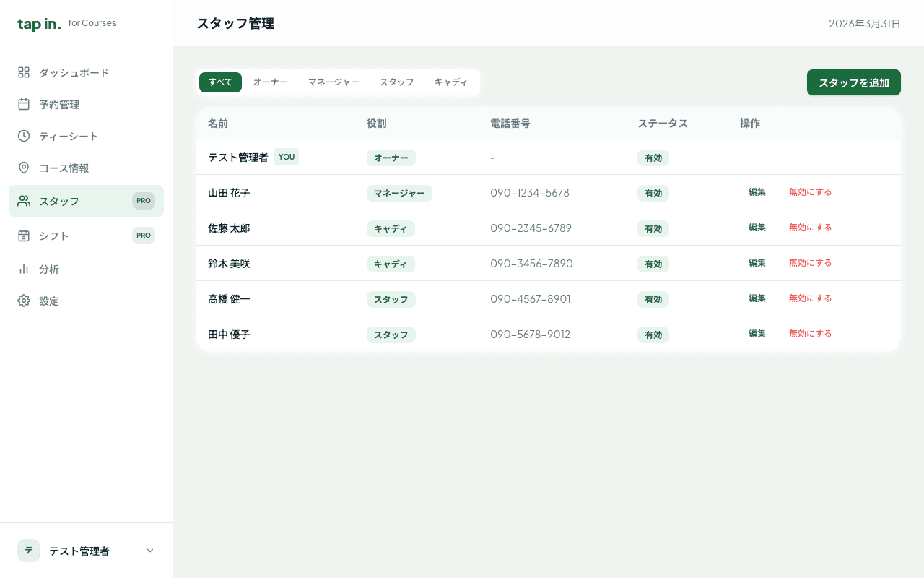Screen dimensions: 924x578
Task: Click the clock icon for ティーシート
Action: pos(24,136)
